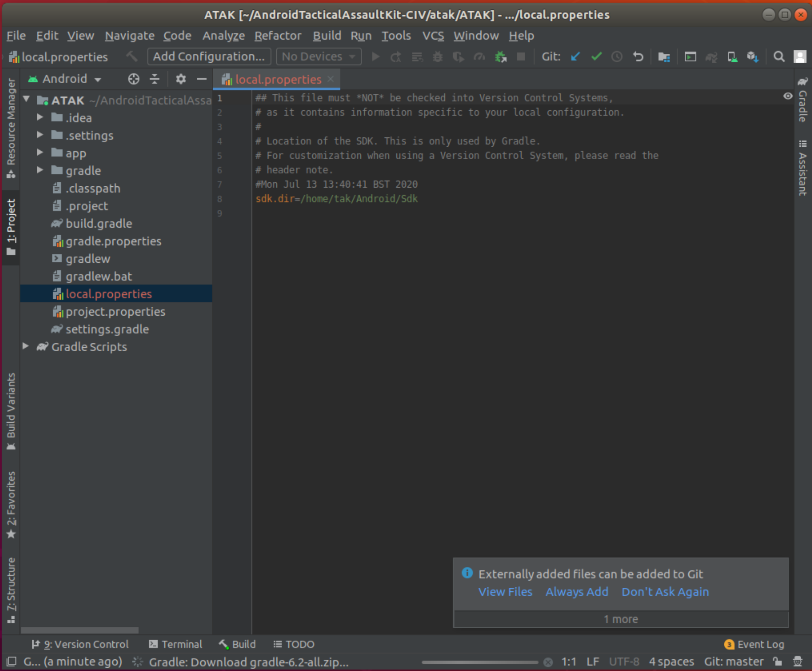Toggle the Gradle right side panel
The width and height of the screenshot is (812, 671).
click(x=803, y=99)
